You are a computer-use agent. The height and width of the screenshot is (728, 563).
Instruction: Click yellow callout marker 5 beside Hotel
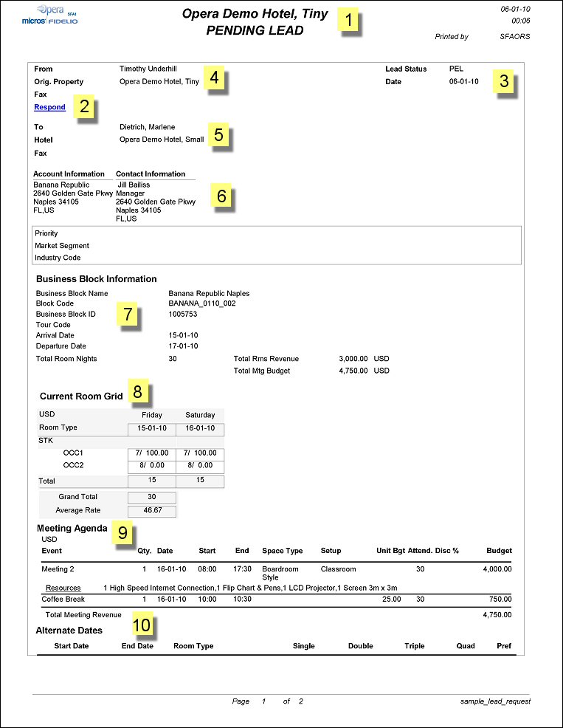pos(218,135)
